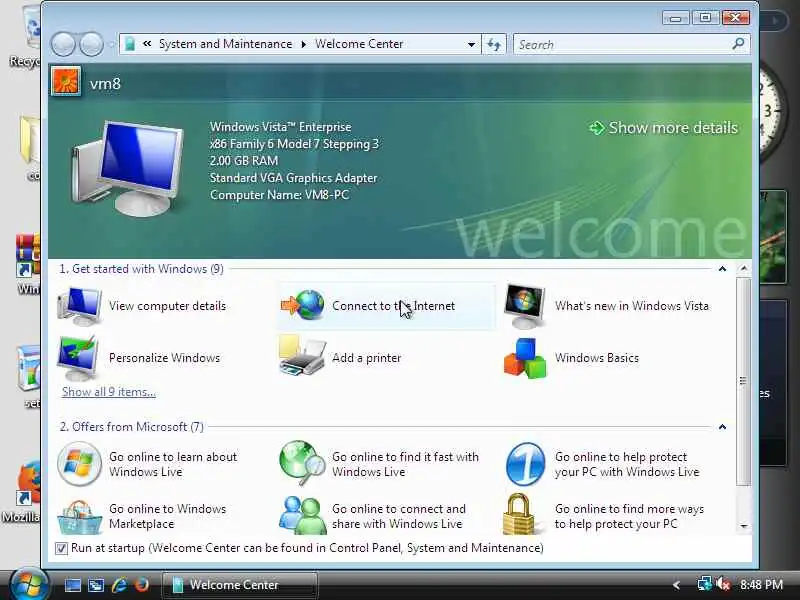Click the Standard VGA Graphics Adapter text
Image resolution: width=800 pixels, height=600 pixels.
tap(293, 178)
